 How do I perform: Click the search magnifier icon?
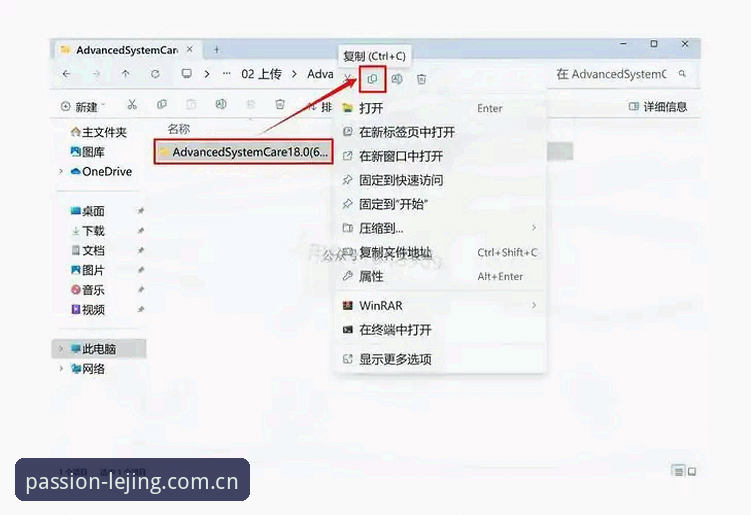pos(682,74)
